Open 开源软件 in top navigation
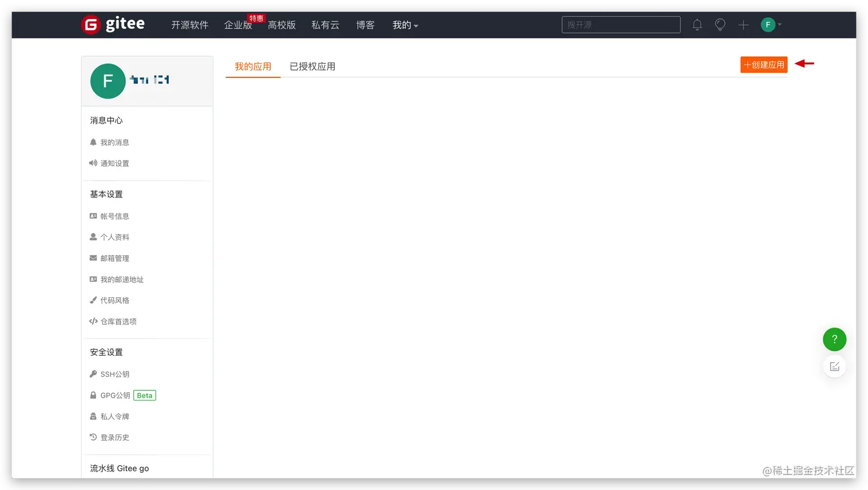Viewport: 868px width, 490px height. [189, 25]
